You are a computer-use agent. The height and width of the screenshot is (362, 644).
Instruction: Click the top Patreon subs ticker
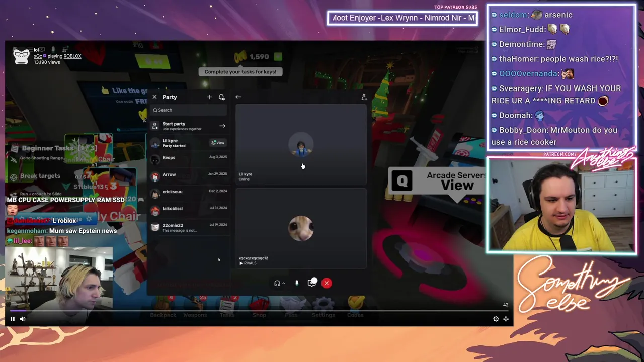(x=403, y=18)
